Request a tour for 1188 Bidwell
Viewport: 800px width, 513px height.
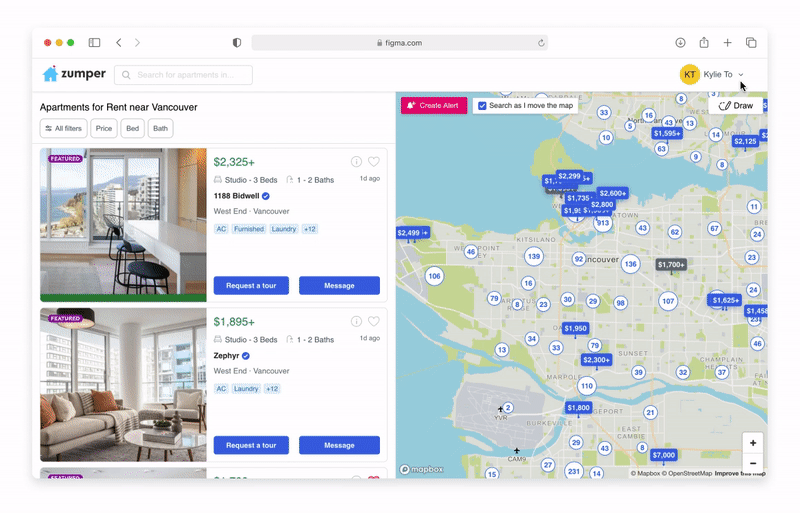coord(251,286)
